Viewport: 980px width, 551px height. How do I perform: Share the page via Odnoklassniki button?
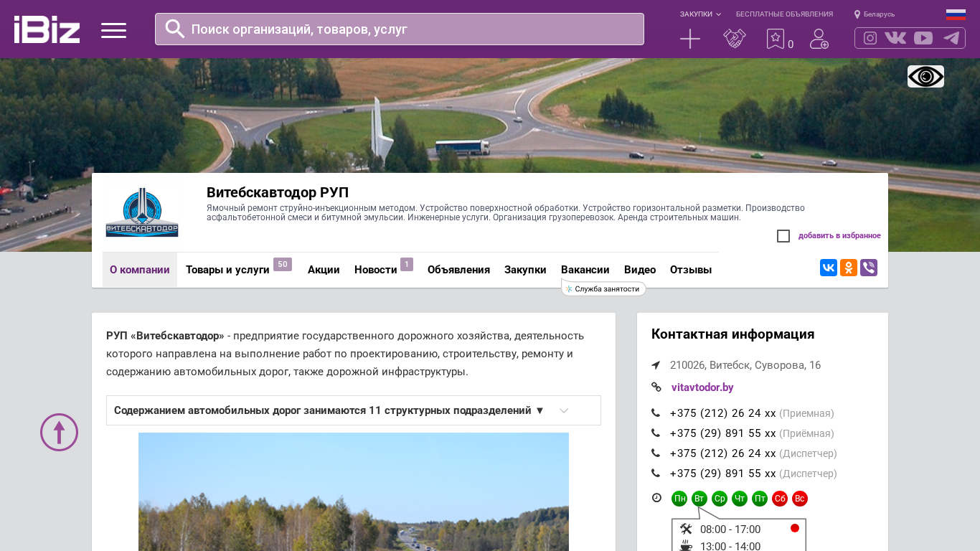[849, 268]
